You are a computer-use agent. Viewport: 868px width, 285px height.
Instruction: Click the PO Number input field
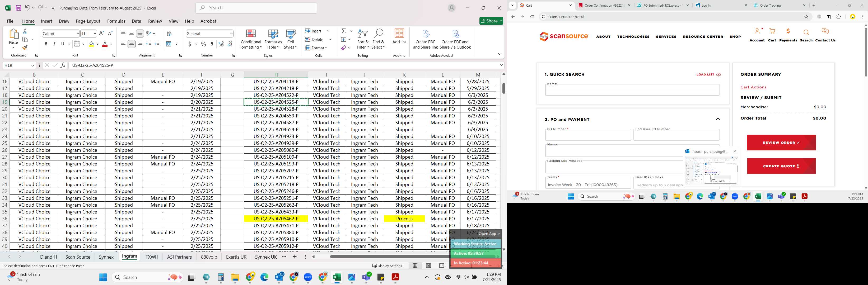(x=588, y=135)
